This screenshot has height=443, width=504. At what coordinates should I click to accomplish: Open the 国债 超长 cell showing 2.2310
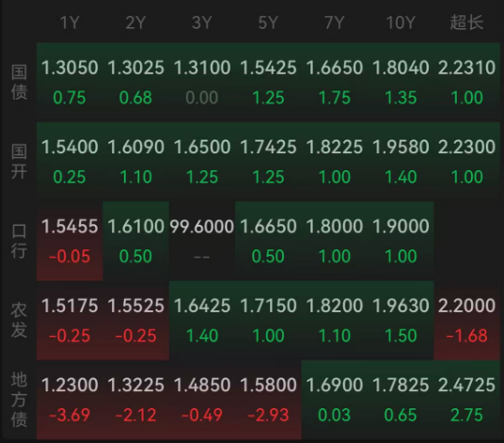[467, 82]
